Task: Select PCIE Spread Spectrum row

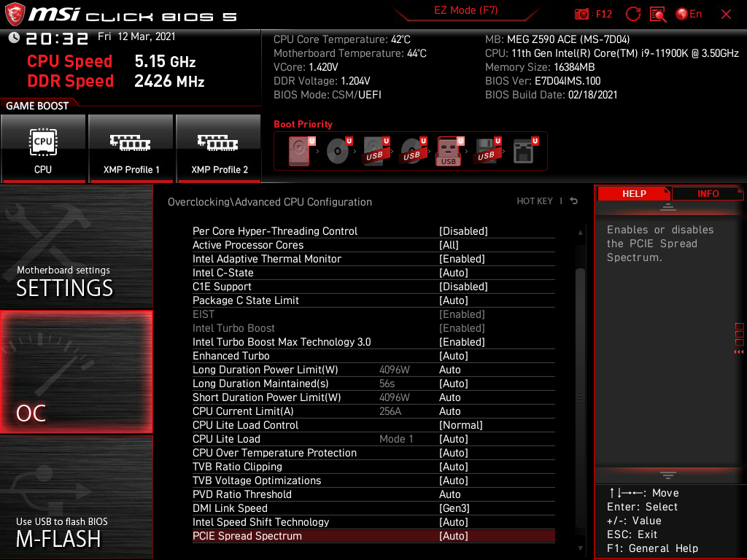Action: click(373, 536)
